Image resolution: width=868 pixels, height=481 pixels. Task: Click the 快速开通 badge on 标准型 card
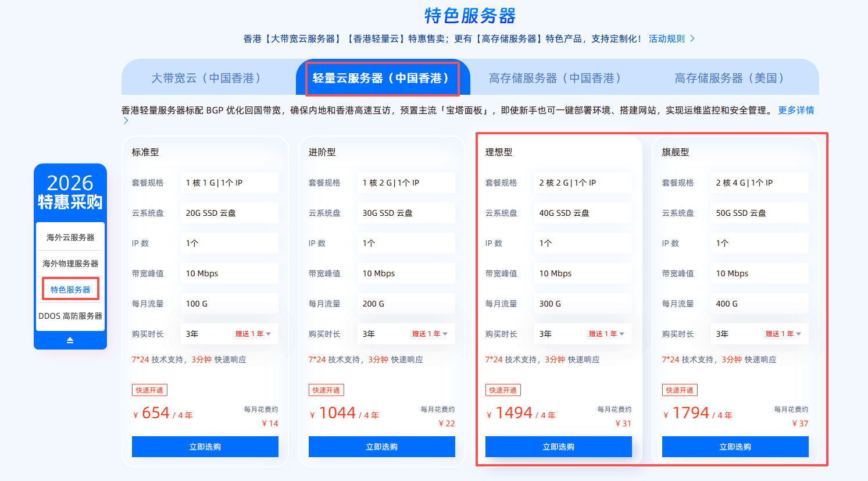149,390
